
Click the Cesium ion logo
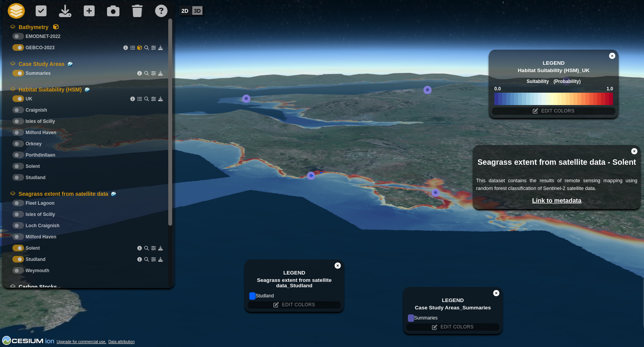coord(28,341)
